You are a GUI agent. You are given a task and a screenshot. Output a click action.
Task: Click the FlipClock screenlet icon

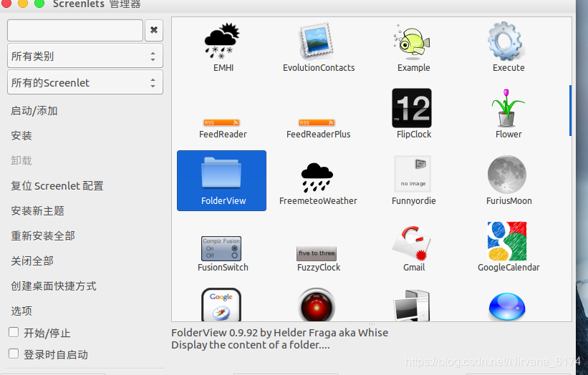point(413,108)
